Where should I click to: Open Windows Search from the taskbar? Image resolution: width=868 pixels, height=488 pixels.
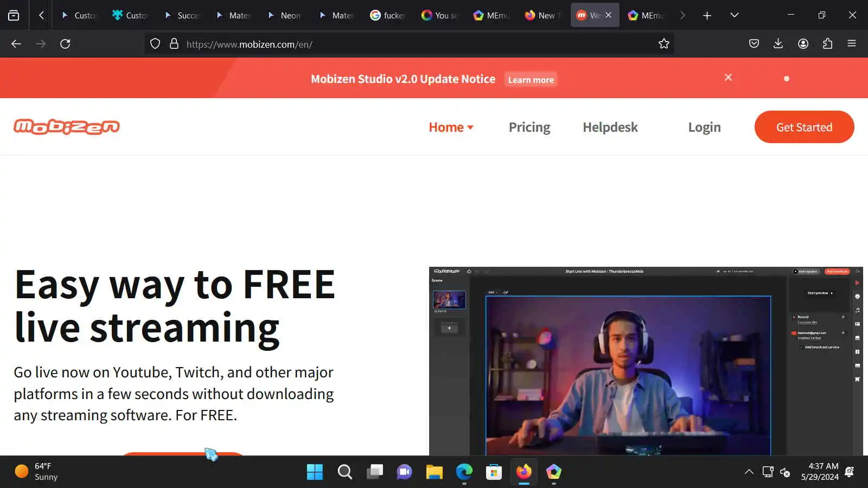(x=344, y=472)
